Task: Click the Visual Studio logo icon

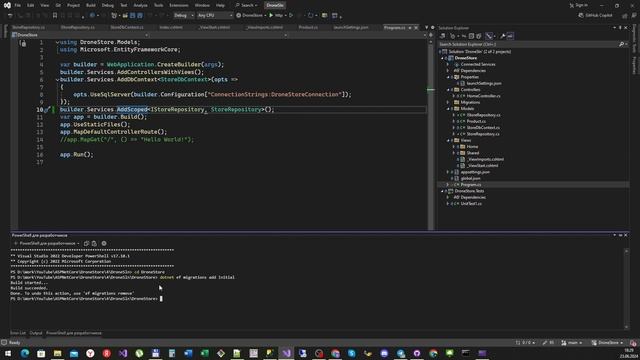Action: click(x=7, y=5)
